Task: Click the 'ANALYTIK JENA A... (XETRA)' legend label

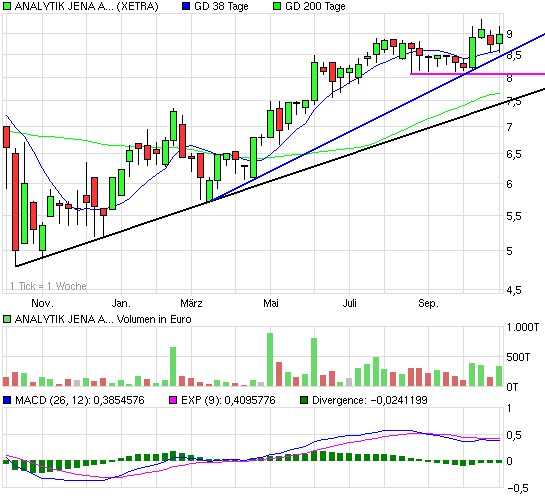Action: [86, 6]
